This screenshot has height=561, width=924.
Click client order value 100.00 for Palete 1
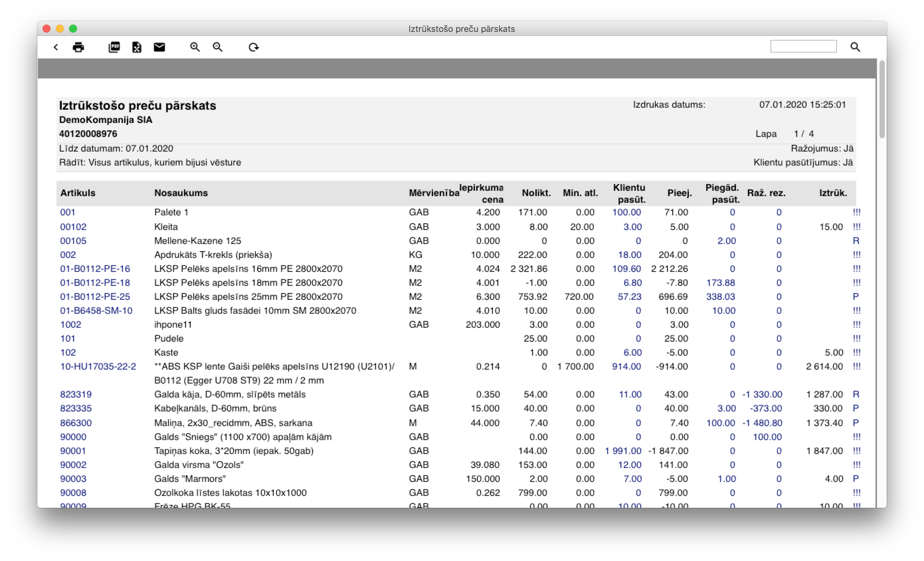[627, 212]
